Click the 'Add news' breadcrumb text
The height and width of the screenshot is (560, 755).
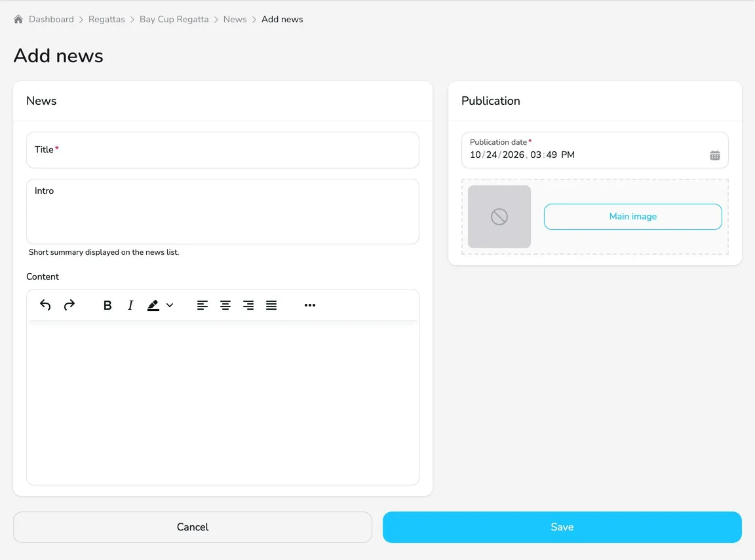pyautogui.click(x=282, y=19)
